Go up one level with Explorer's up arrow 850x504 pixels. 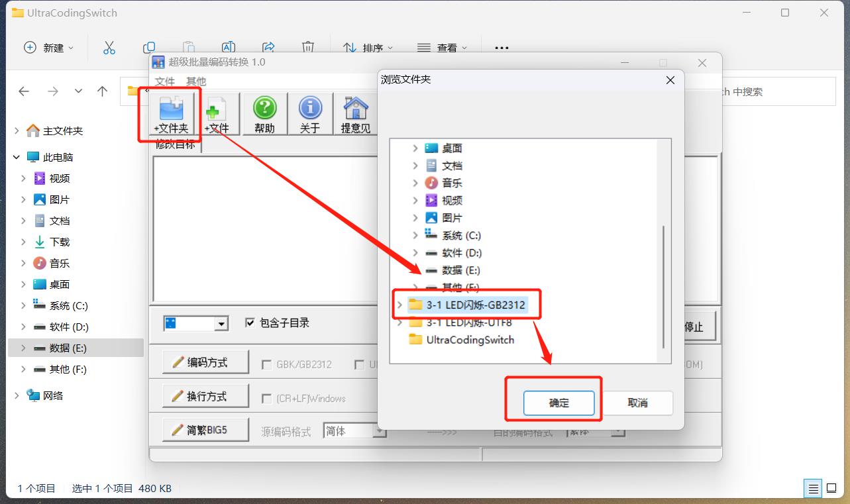[102, 91]
